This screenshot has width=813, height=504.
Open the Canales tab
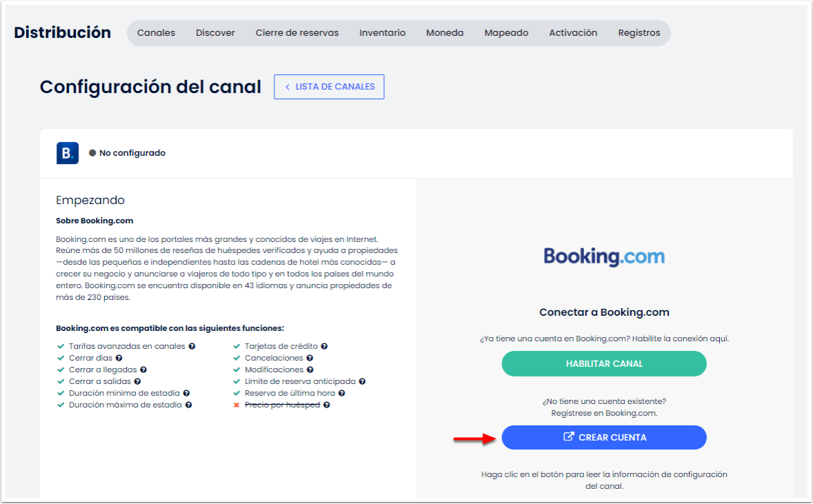coord(156,32)
